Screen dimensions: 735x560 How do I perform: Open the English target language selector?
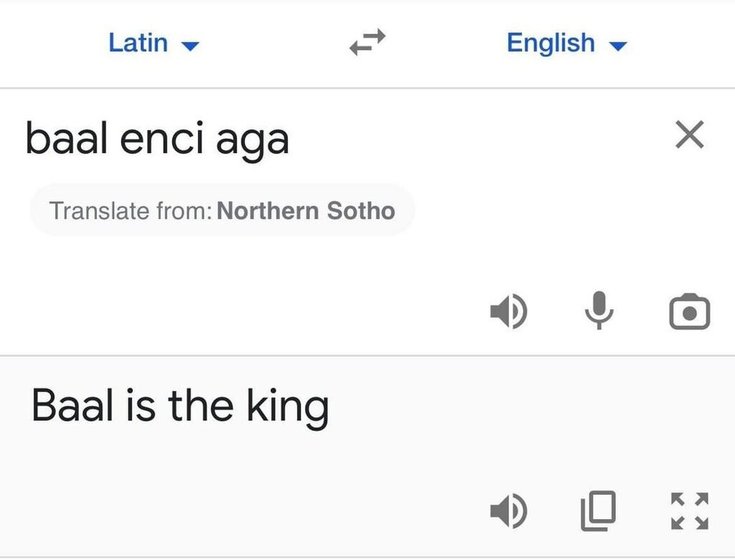tap(567, 43)
